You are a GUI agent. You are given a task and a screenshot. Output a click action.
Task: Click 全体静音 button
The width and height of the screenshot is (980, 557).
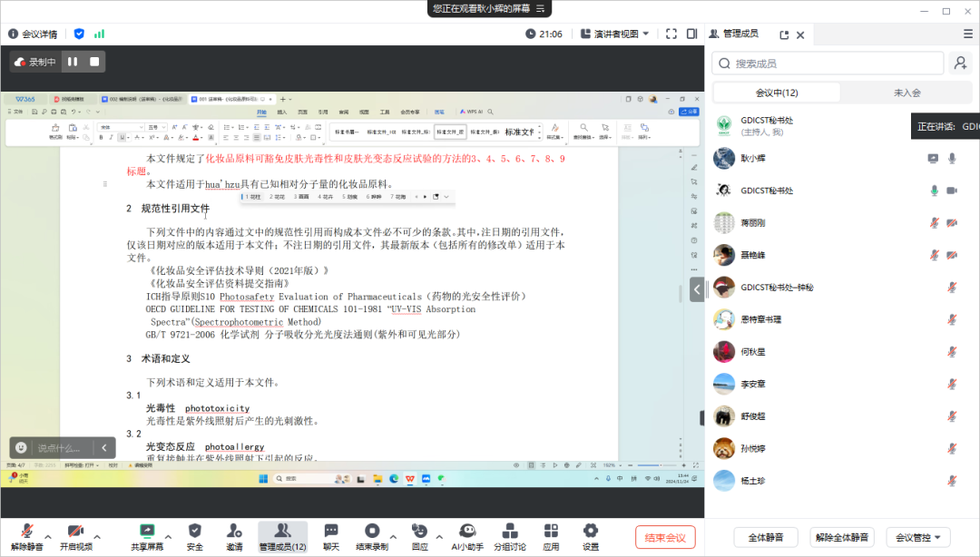(766, 537)
